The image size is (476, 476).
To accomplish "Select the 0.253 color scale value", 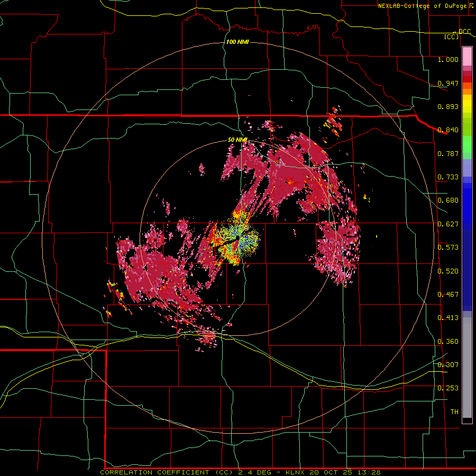I will point(448,388).
